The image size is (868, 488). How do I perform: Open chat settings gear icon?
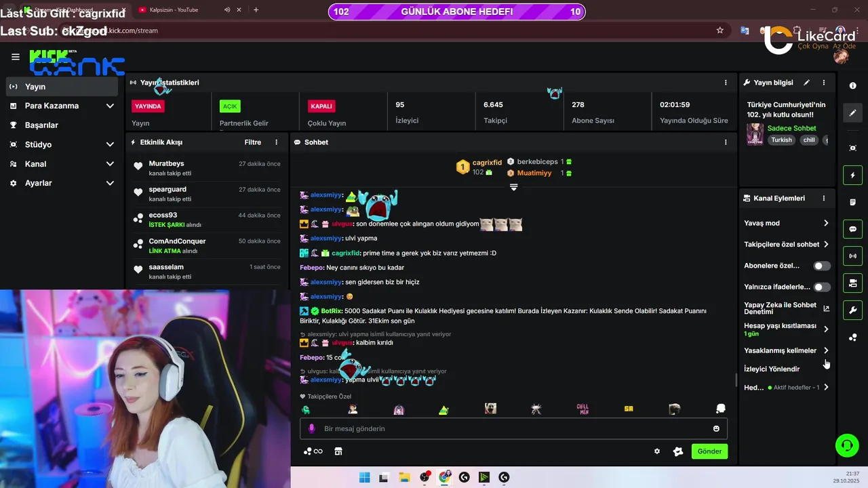point(656,451)
